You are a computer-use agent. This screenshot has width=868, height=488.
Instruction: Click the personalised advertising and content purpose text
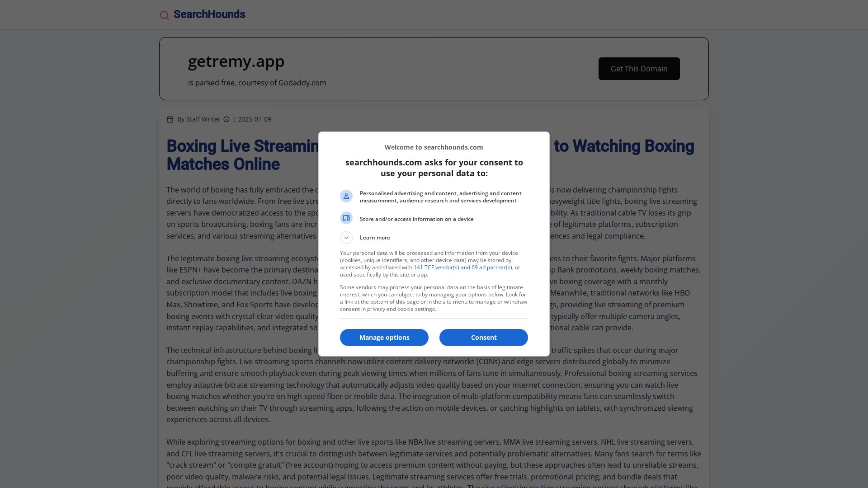click(x=441, y=197)
